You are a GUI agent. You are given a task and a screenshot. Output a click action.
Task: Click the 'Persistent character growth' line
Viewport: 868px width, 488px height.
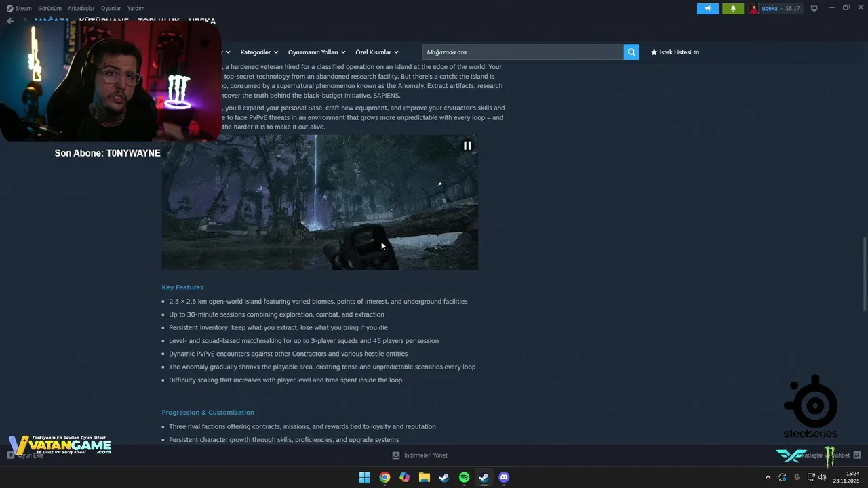(x=284, y=440)
